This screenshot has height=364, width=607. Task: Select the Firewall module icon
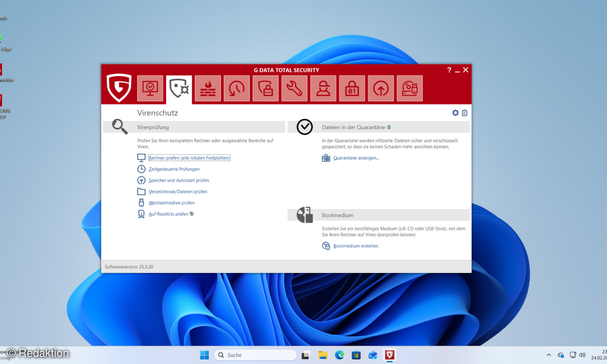coord(207,88)
